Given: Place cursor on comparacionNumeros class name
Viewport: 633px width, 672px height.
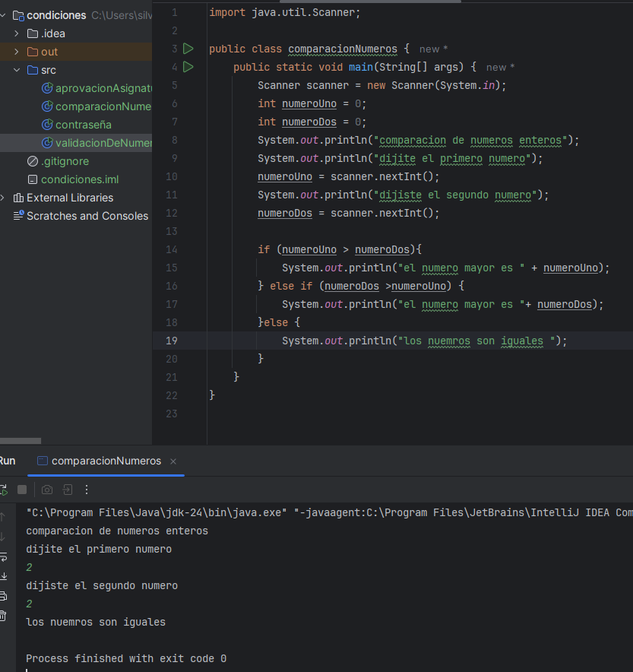Looking at the screenshot, I should pyautogui.click(x=343, y=49).
